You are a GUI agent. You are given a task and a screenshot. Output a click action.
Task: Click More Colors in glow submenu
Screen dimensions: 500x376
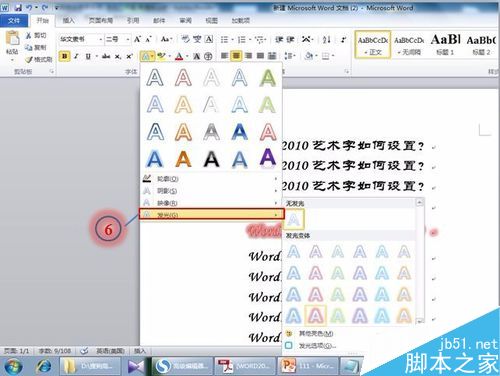pyautogui.click(x=316, y=333)
